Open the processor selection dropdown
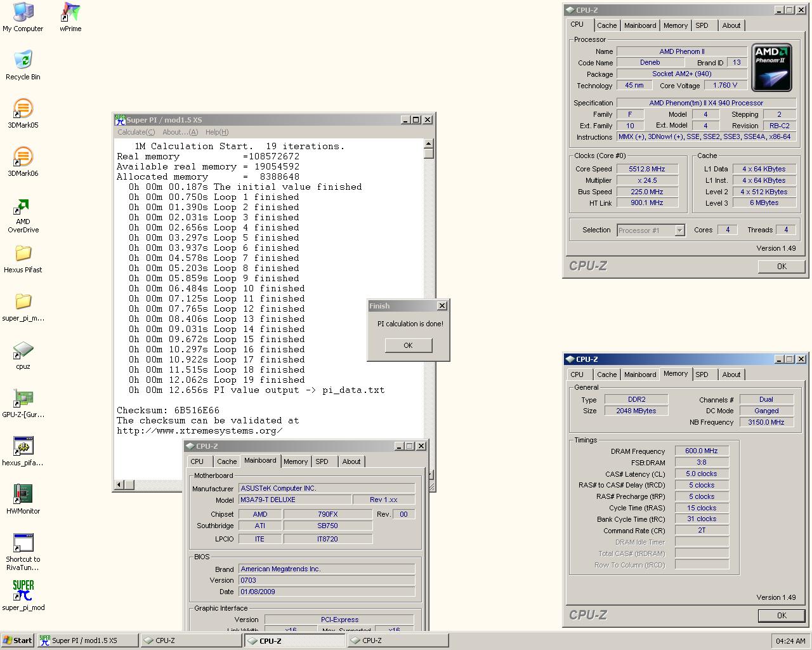Image resolution: width=812 pixels, height=650 pixels. (x=679, y=230)
